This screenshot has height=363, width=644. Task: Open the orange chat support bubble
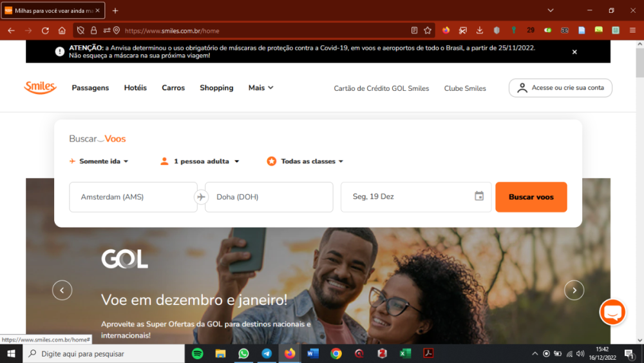(612, 313)
